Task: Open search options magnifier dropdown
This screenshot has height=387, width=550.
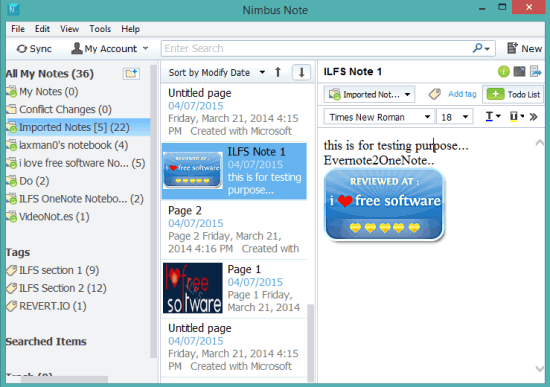Action: (x=481, y=48)
